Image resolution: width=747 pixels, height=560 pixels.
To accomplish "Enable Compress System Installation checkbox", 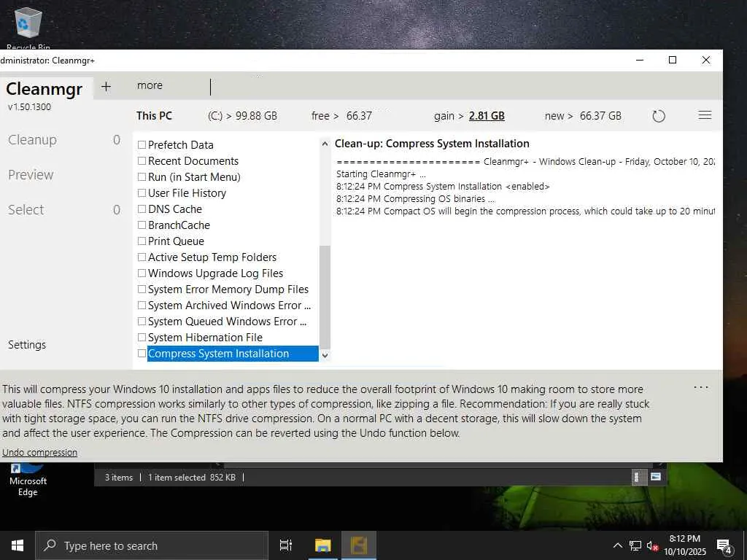I will (142, 354).
